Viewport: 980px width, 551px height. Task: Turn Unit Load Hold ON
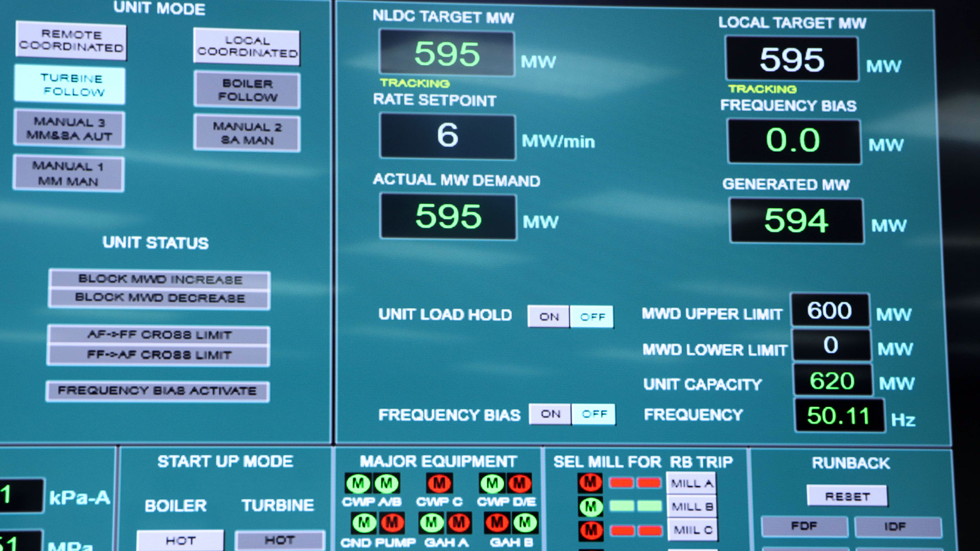point(549,317)
